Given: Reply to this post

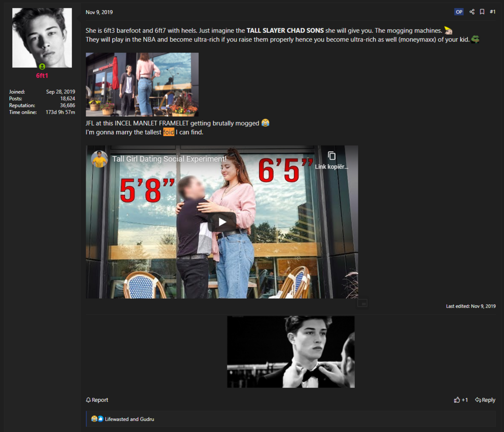Looking at the screenshot, I should (485, 400).
